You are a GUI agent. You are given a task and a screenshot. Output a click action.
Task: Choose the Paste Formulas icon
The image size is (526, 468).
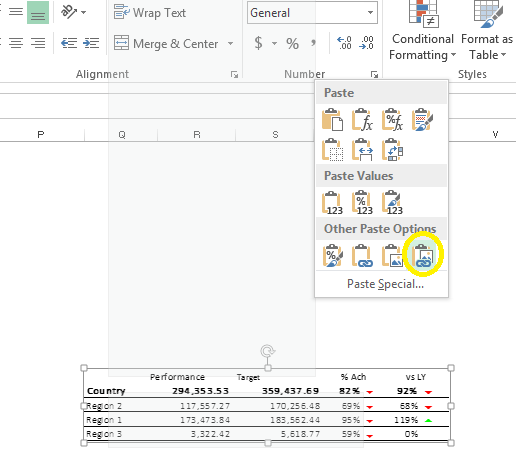click(x=362, y=119)
